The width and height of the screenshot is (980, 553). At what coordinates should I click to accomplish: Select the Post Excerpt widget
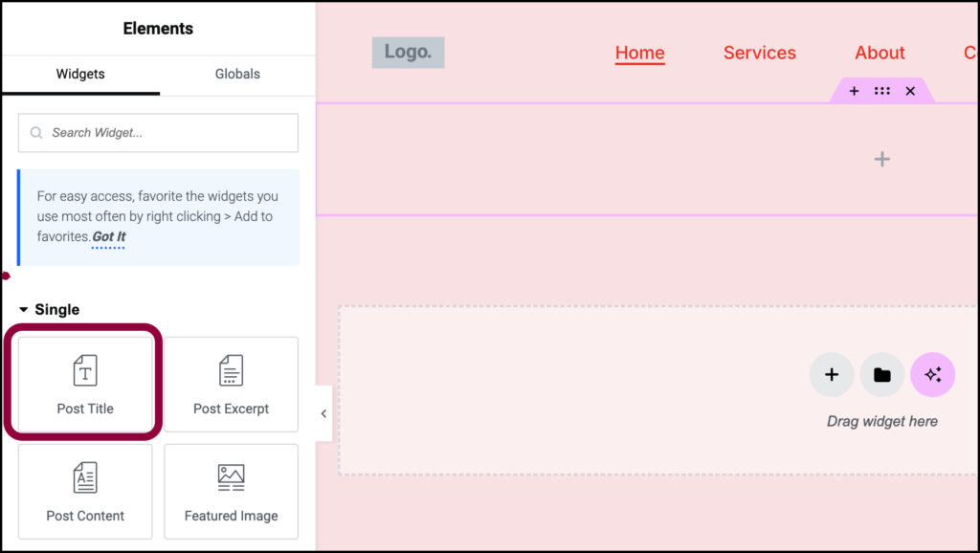coord(231,384)
